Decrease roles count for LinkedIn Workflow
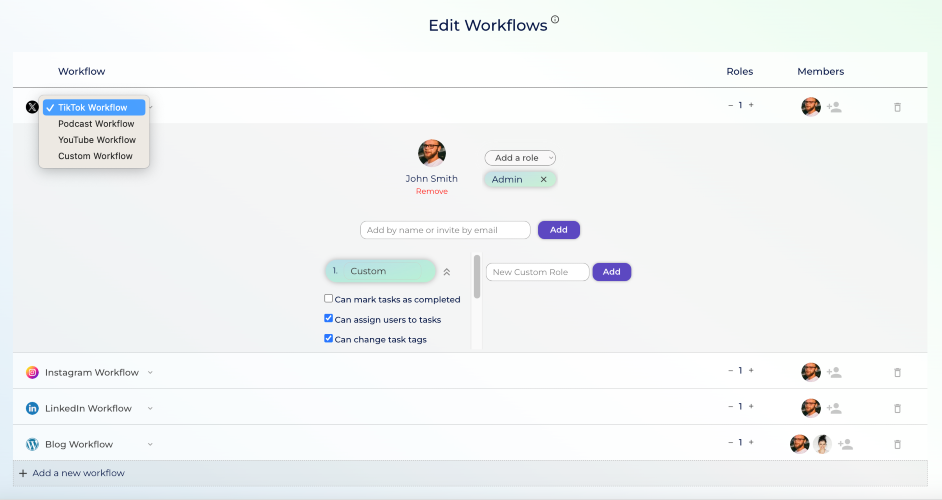 [x=731, y=407]
